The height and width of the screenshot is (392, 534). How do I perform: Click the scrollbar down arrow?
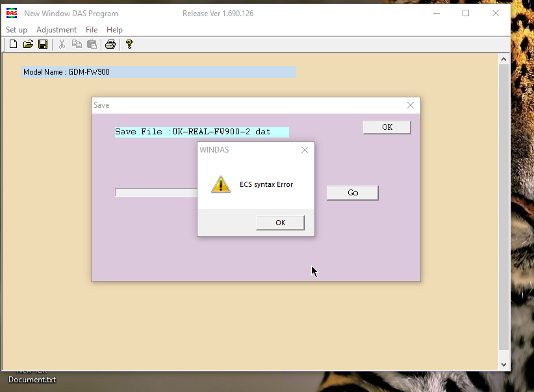[503, 365]
